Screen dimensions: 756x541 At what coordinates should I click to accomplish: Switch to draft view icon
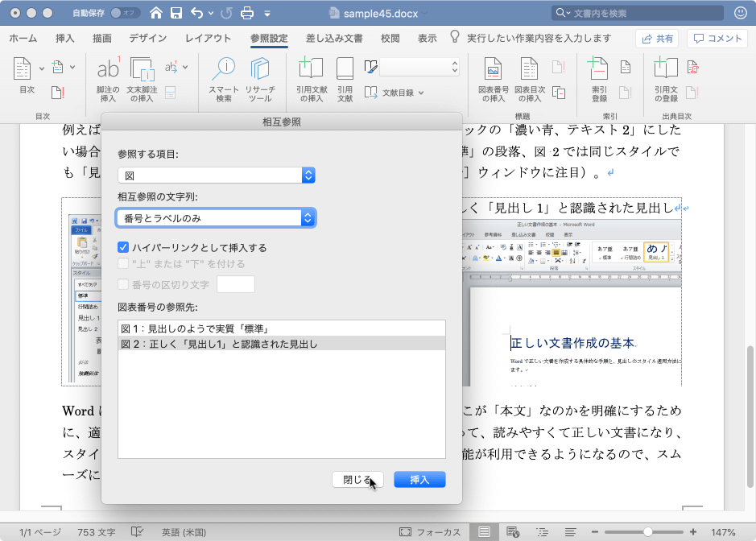click(x=570, y=532)
